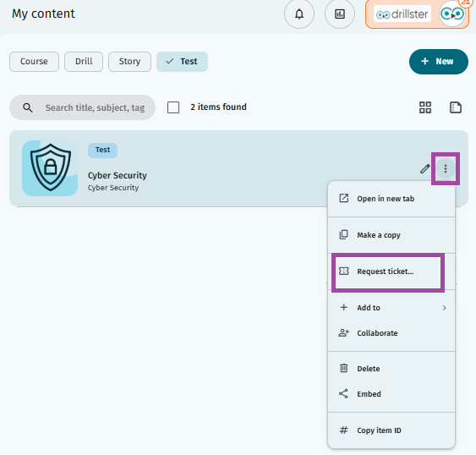The width and height of the screenshot is (476, 455).
Task: Click the Test badge on Cyber Security
Action: pos(102,150)
